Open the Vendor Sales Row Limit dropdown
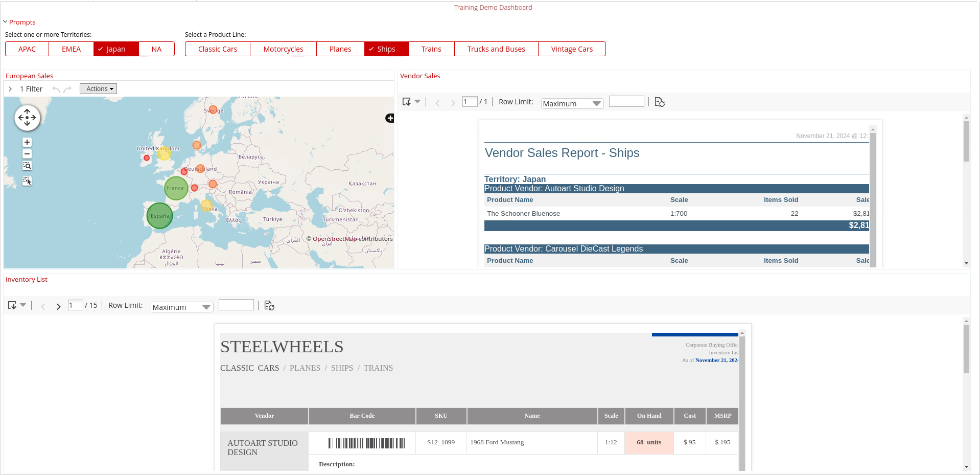This screenshot has width=980, height=475. pos(572,103)
